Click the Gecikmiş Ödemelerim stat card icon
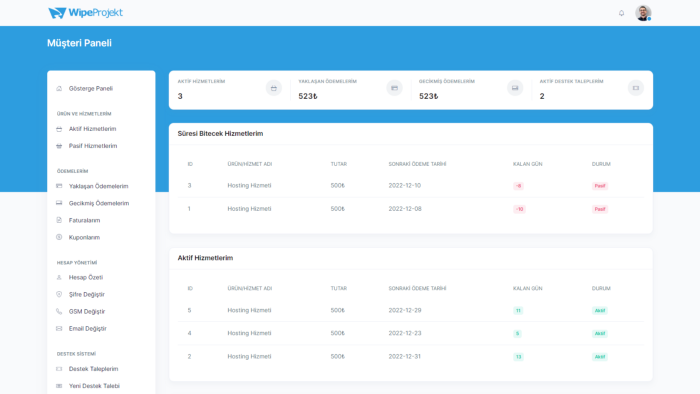Image resolution: width=700 pixels, height=394 pixels. [515, 88]
